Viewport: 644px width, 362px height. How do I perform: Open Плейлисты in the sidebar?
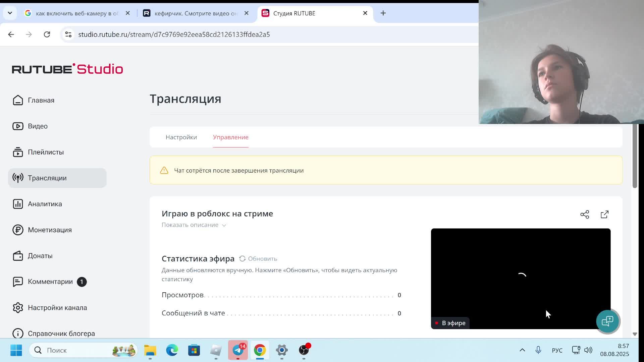pos(46,152)
